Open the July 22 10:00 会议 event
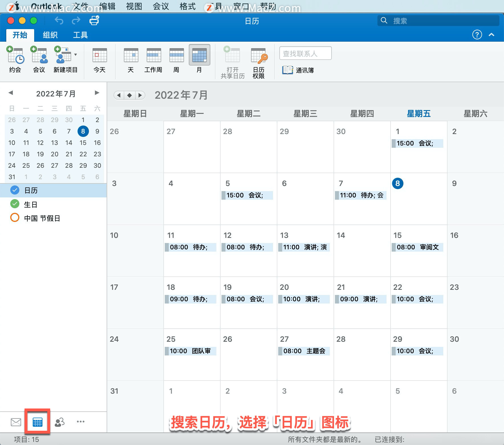Screen dimensions: 504x445 coord(417,299)
